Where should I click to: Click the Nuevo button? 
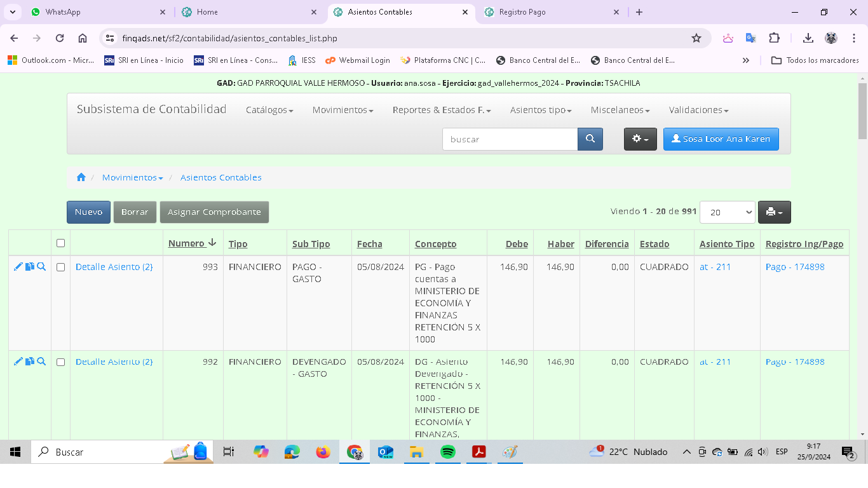(x=88, y=212)
